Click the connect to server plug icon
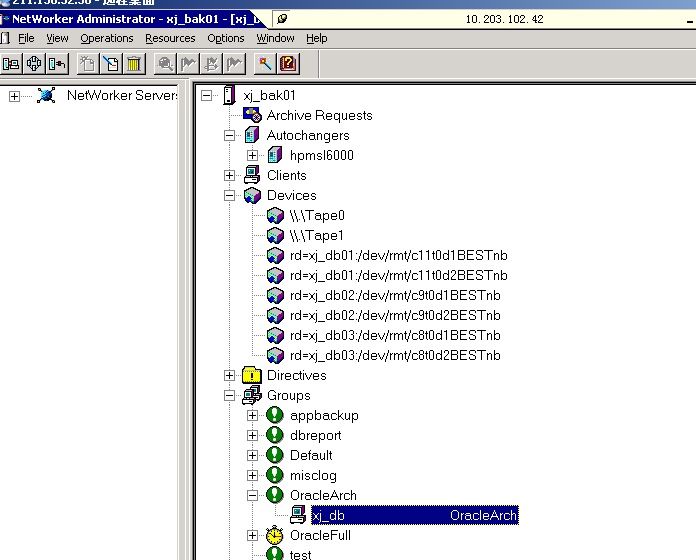 [x=57, y=64]
